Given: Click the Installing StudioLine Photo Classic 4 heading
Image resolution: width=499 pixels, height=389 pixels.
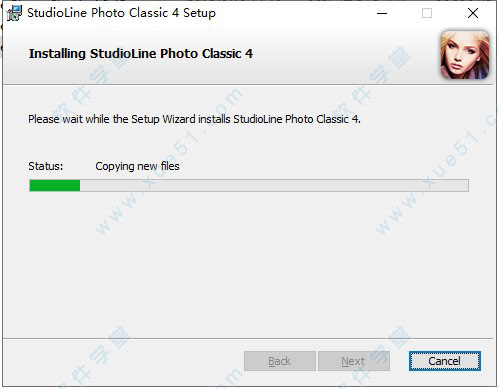Looking at the screenshot, I should [x=141, y=54].
